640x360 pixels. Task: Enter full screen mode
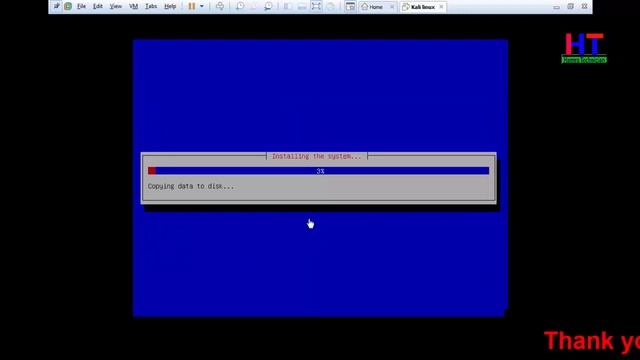tap(316, 6)
